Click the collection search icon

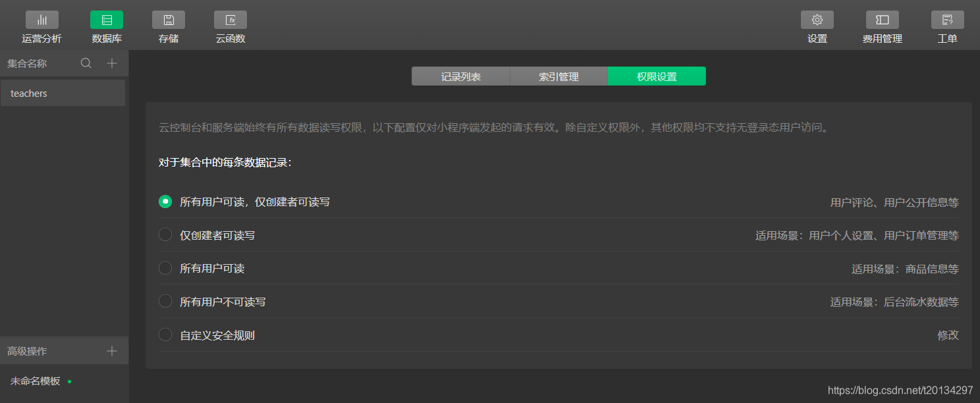(86, 63)
